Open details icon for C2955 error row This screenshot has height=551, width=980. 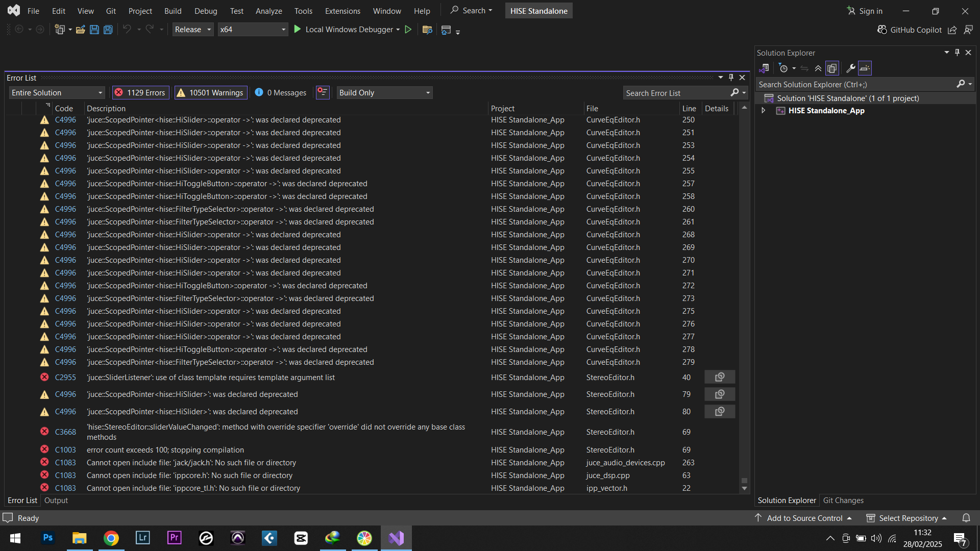(720, 377)
